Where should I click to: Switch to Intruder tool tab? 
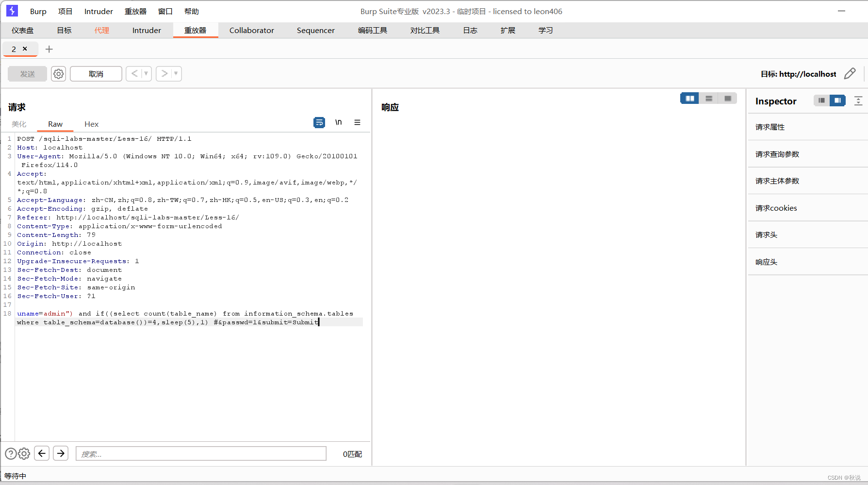[x=147, y=30]
